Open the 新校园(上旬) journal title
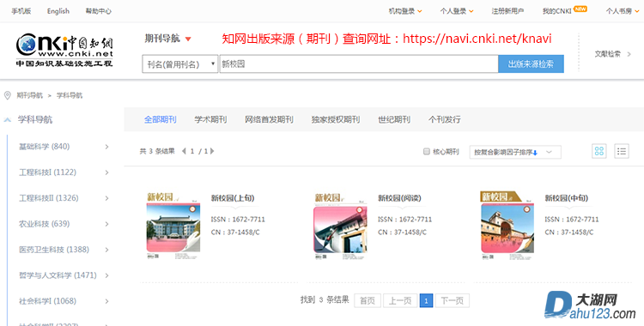 pyautogui.click(x=233, y=198)
